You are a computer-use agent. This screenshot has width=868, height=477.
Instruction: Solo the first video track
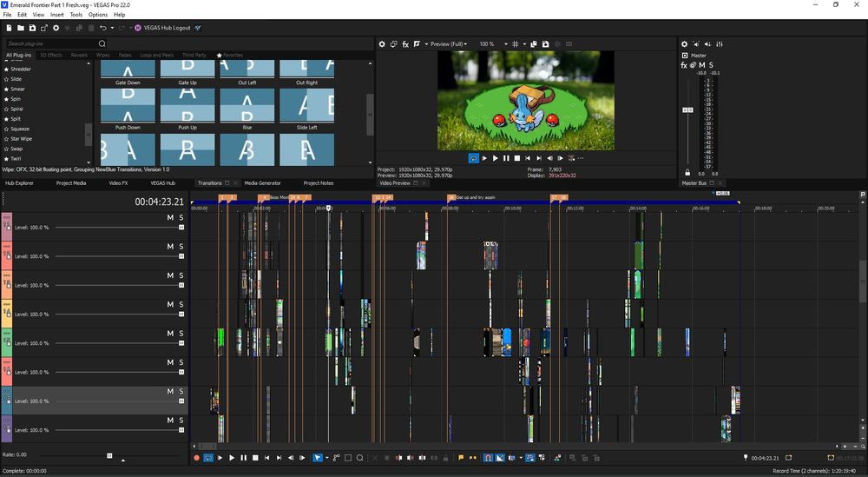pyautogui.click(x=181, y=218)
